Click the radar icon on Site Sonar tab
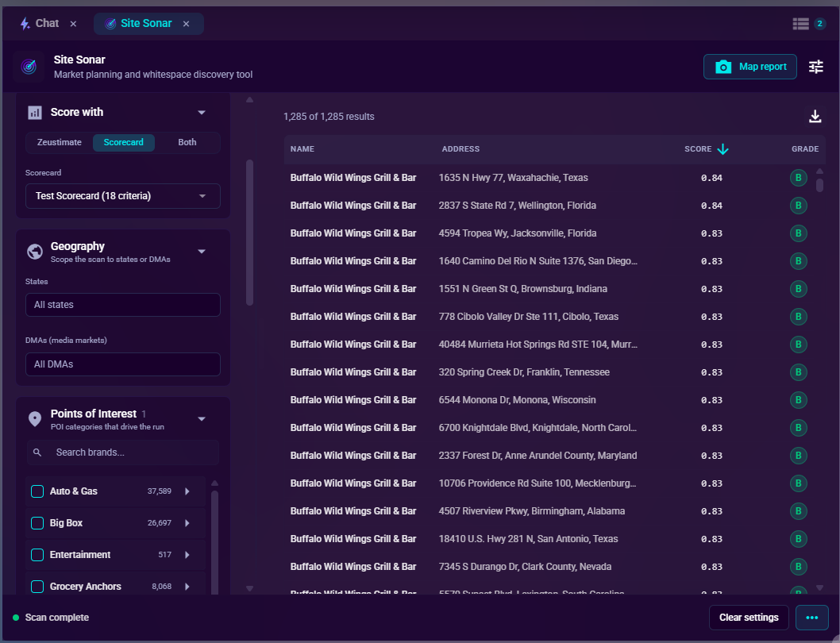The height and width of the screenshot is (643, 840). click(x=110, y=24)
